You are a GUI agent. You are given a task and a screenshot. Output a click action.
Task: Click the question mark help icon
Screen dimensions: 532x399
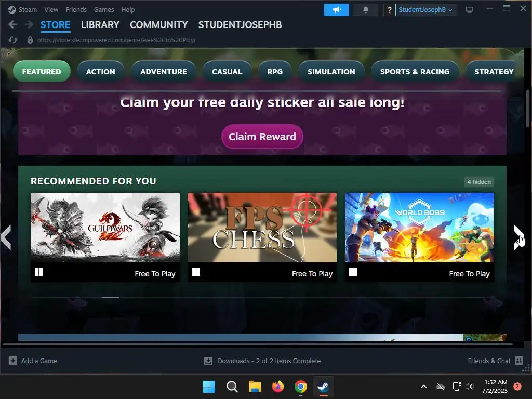click(390, 10)
